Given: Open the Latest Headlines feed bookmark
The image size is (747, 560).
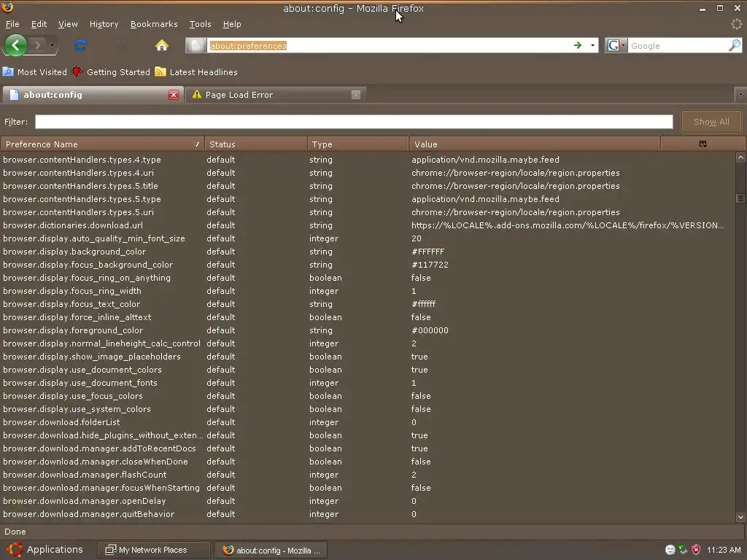Looking at the screenshot, I should (196, 72).
